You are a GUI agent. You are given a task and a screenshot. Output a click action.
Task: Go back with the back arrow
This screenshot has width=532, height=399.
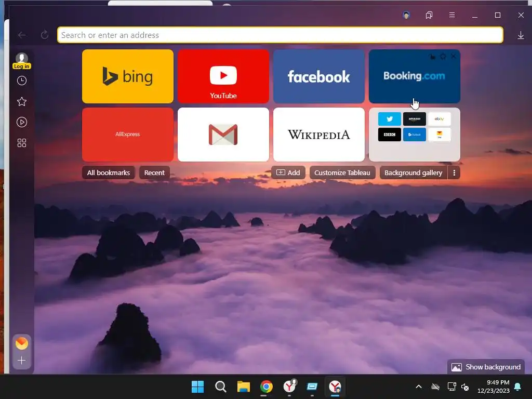tap(22, 35)
